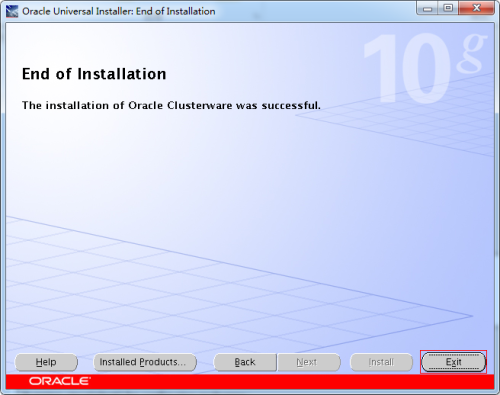Minimize the installer window
The height and width of the screenshot is (395, 500).
[x=427, y=8]
